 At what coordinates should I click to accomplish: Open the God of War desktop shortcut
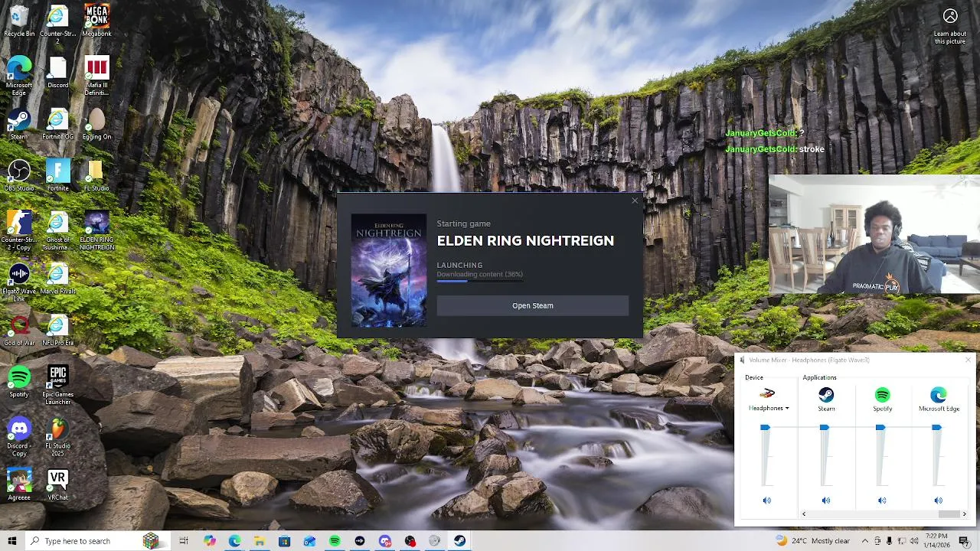click(x=19, y=330)
